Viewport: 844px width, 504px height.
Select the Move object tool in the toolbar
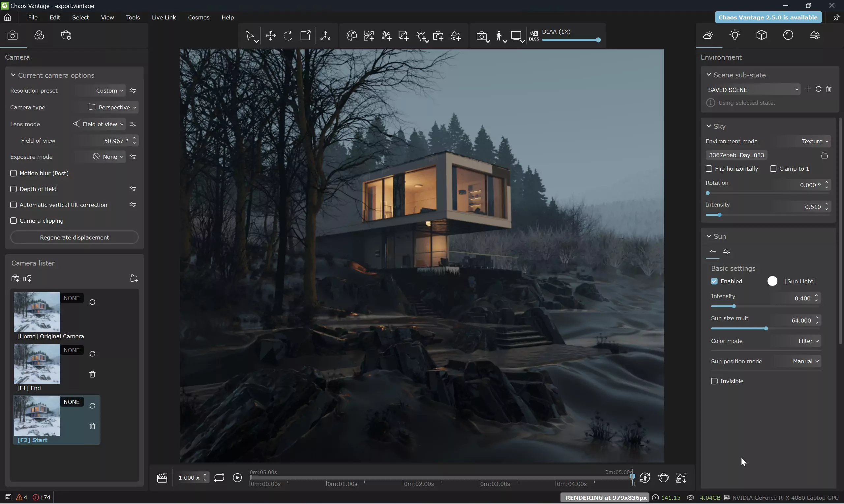(x=271, y=36)
